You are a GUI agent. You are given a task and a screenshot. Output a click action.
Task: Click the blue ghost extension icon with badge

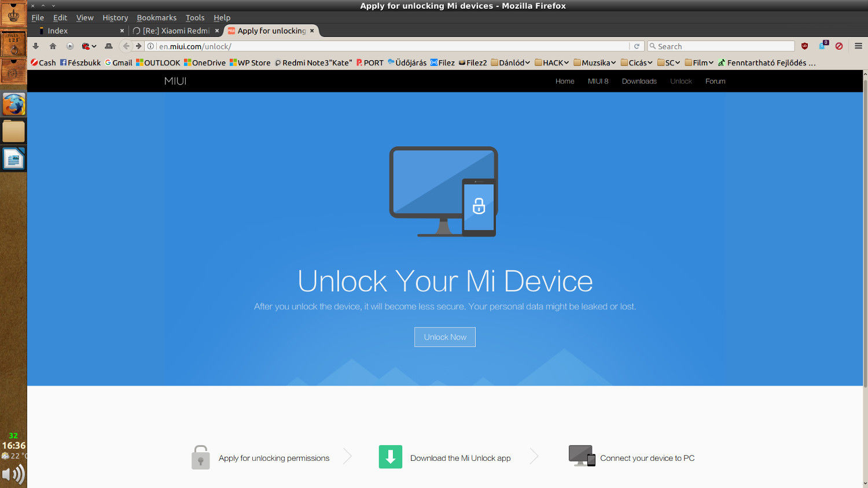coord(823,46)
